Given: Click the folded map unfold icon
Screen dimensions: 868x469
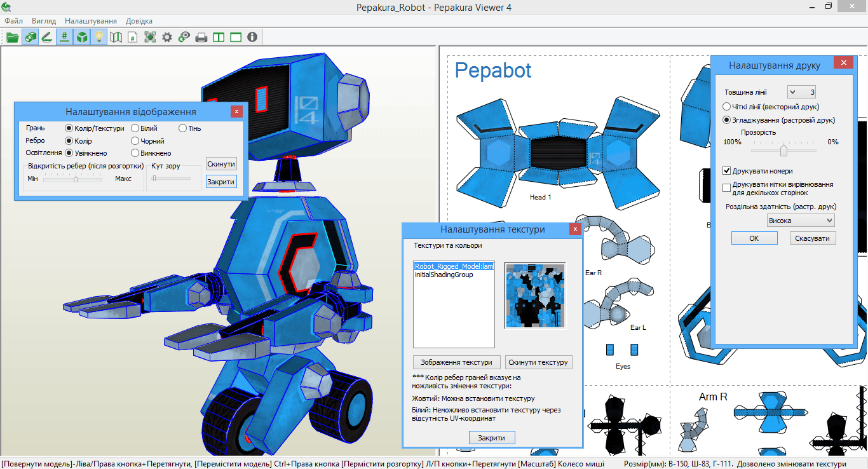Looking at the screenshot, I should pyautogui.click(x=116, y=37).
